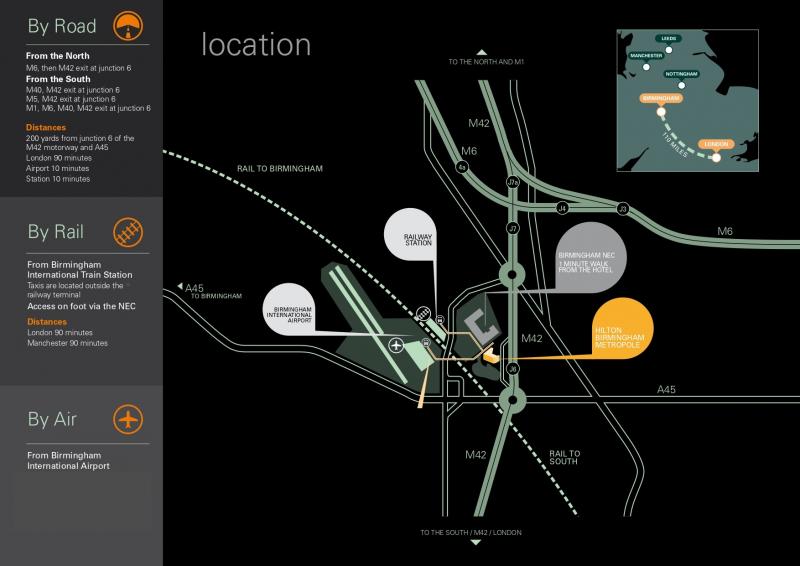Viewport: 800px width, 566px height.
Task: Click the orange By Road tunnel icon
Action: [128, 26]
